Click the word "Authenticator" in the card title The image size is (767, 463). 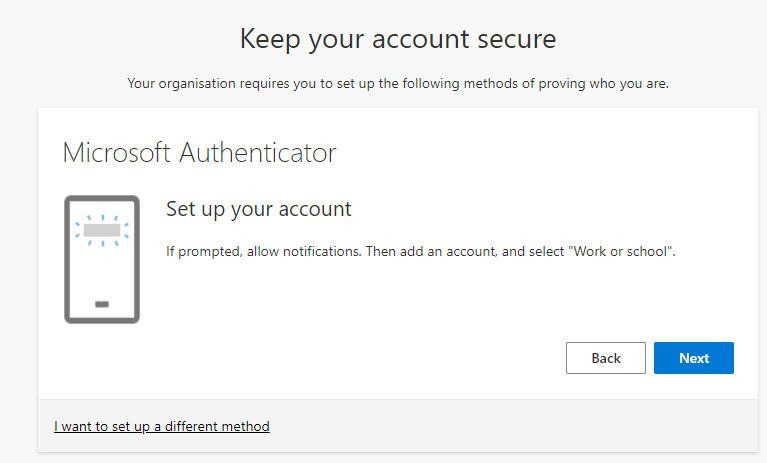click(x=257, y=153)
